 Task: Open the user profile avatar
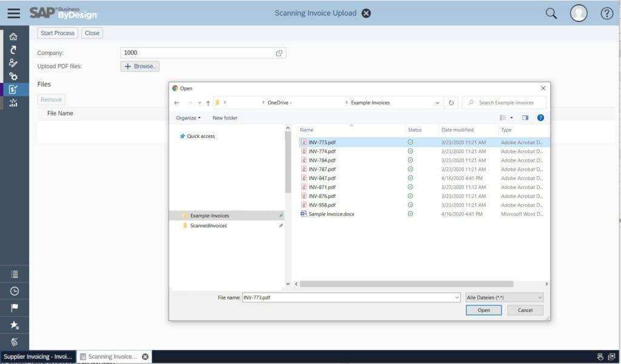(x=579, y=13)
